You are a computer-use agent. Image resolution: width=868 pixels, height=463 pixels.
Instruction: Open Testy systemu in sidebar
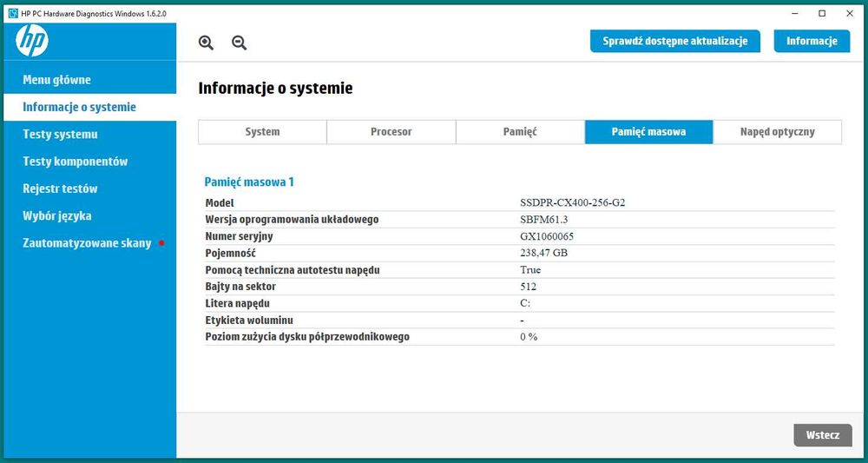pos(89,134)
